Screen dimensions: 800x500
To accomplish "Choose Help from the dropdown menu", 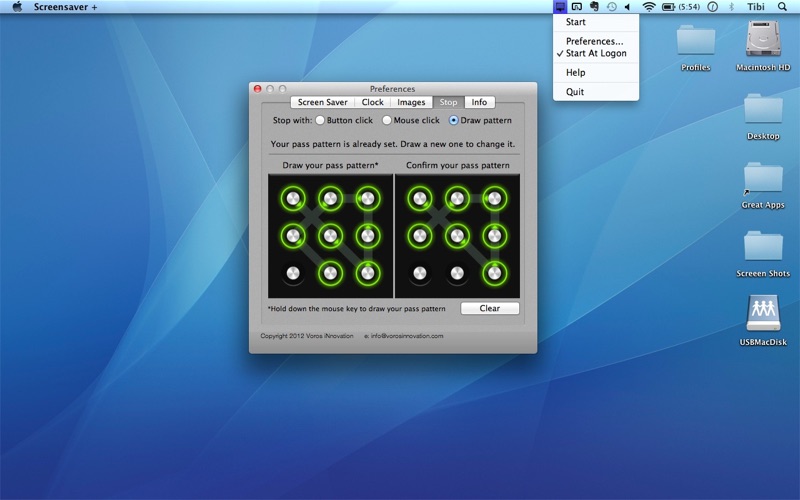I will tap(595, 72).
